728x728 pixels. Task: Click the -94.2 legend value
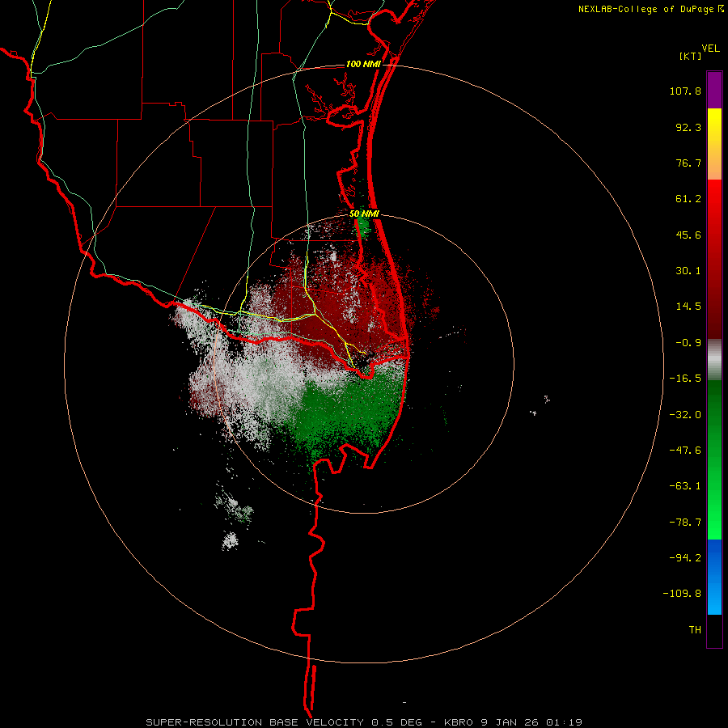[685, 558]
